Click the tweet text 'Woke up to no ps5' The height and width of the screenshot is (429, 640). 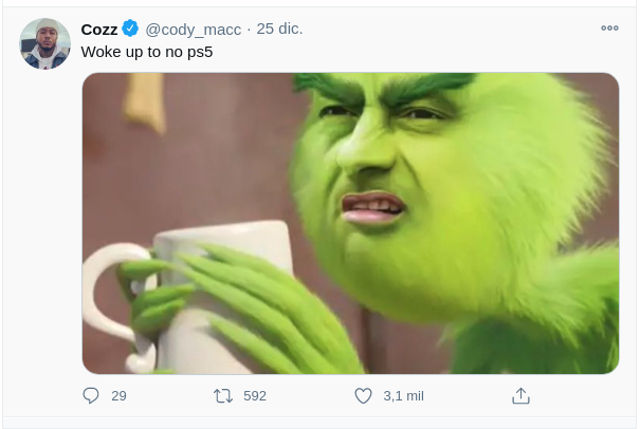pyautogui.click(x=145, y=52)
